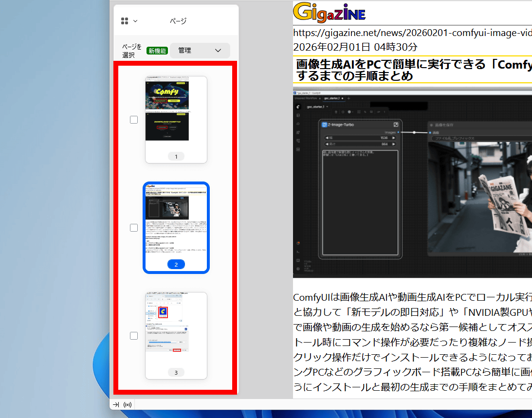Tick the checkbox beside page 2 thumbnail
532x418 pixels.
(x=134, y=228)
